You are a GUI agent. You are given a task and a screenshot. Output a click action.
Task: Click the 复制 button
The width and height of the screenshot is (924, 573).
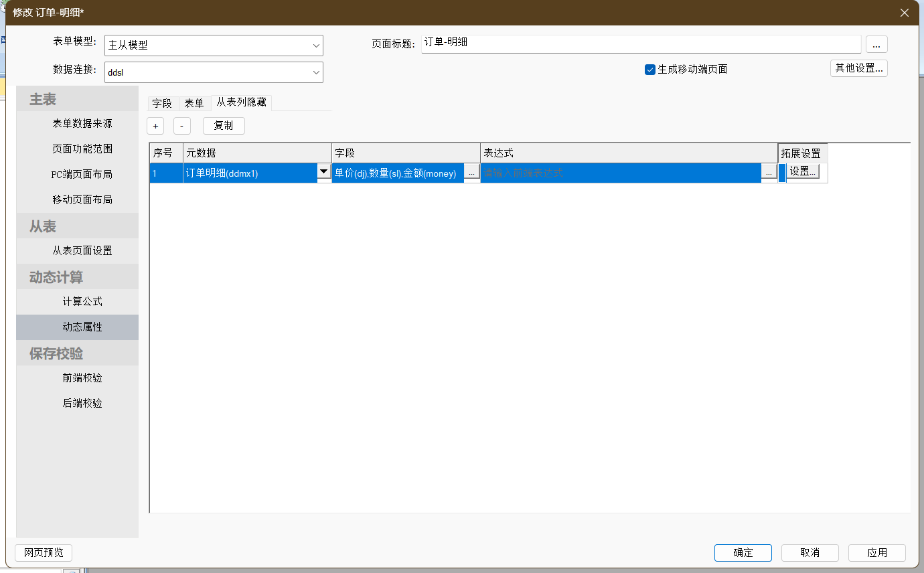point(224,126)
